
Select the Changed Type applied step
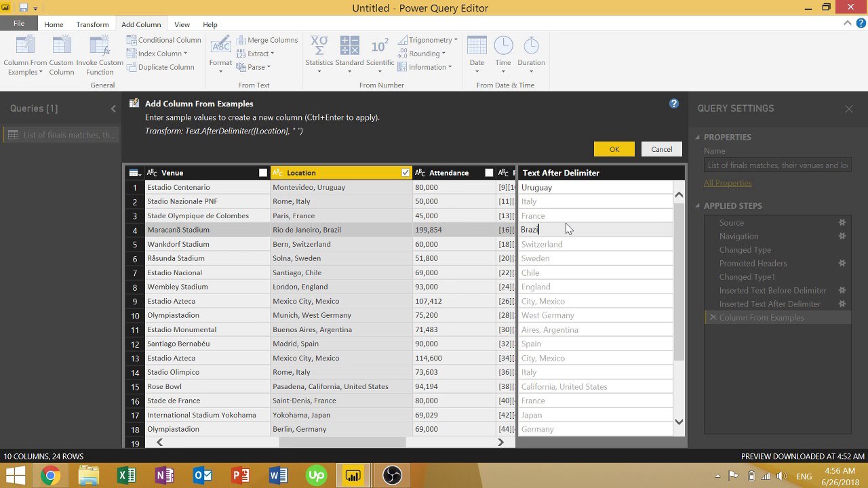click(745, 249)
